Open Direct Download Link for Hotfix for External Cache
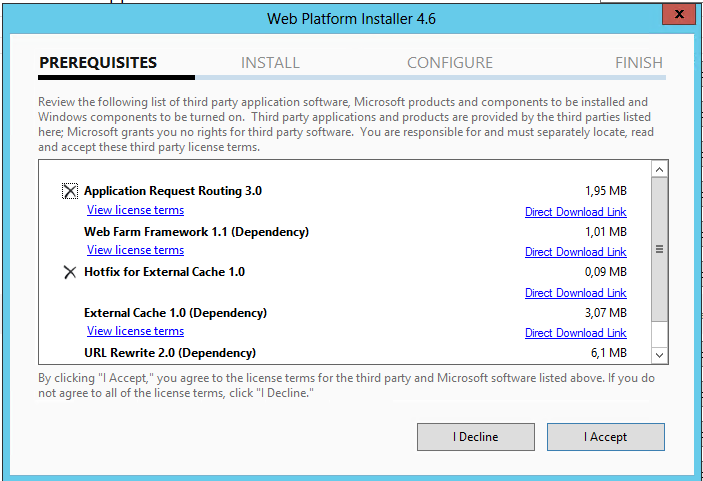Viewport: 703px width, 481px height. (x=576, y=293)
